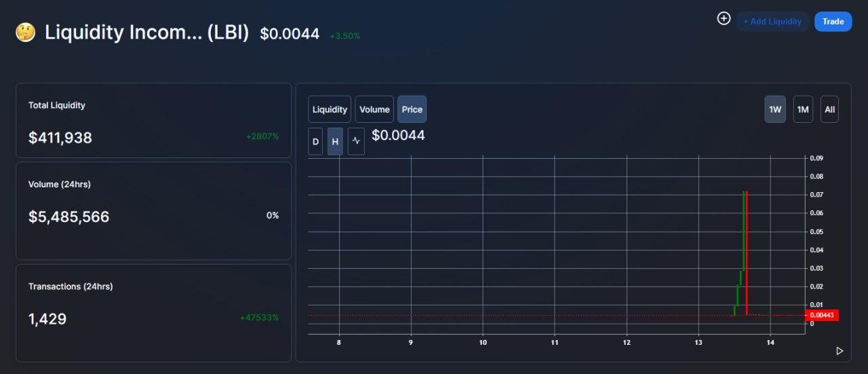Set chart range to All
Screen dimensions: 868x374
[829, 109]
